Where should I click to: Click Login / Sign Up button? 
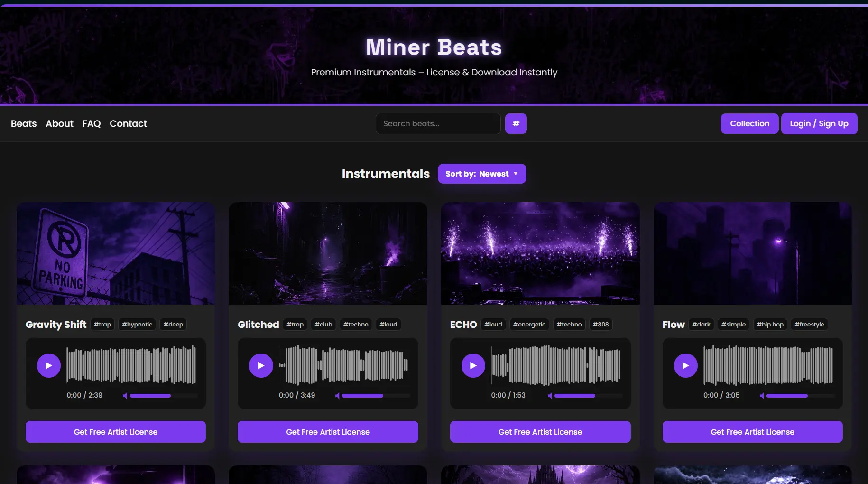[x=819, y=123]
